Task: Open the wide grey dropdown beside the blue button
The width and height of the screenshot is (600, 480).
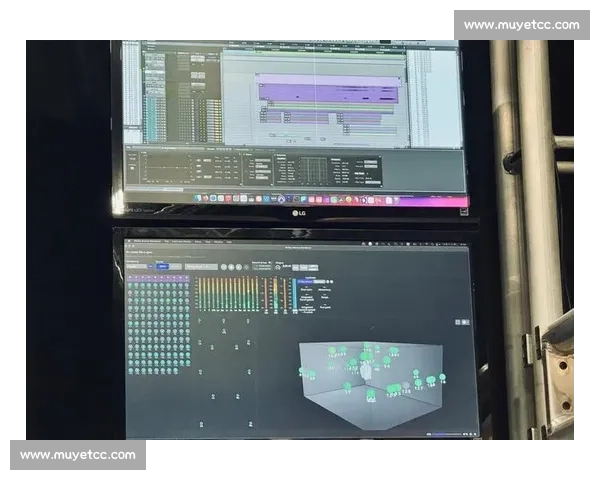Action: (201, 267)
